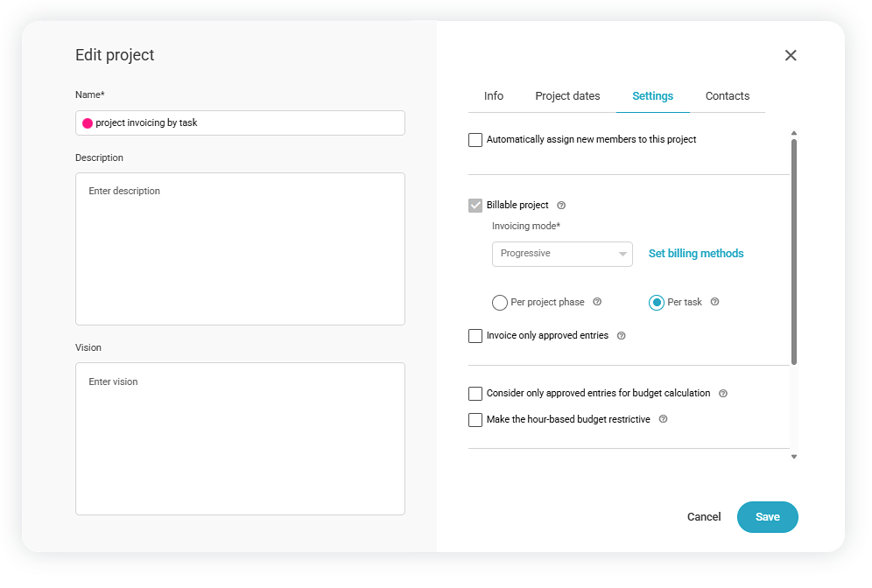Toggle the Billable project checkbox
The height and width of the screenshot is (588, 872).
475,206
